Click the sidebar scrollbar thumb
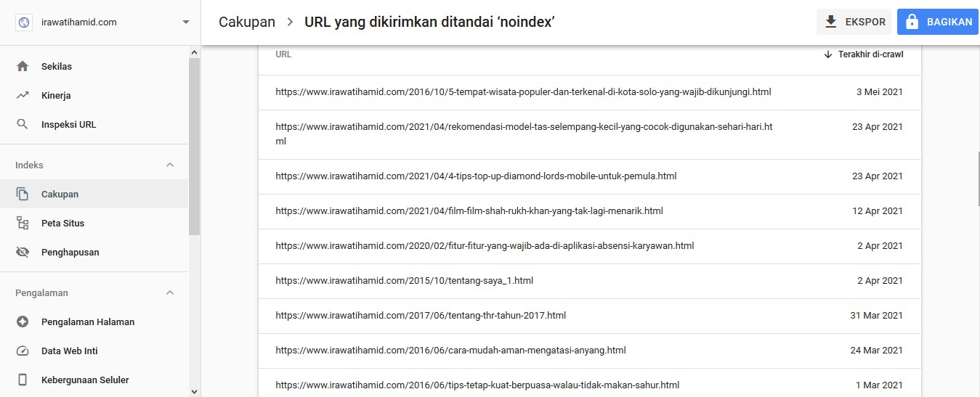This screenshot has height=397, width=980. 194,146
